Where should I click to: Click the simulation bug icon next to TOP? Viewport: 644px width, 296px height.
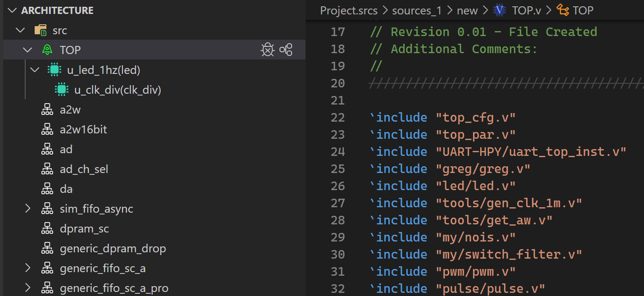268,50
